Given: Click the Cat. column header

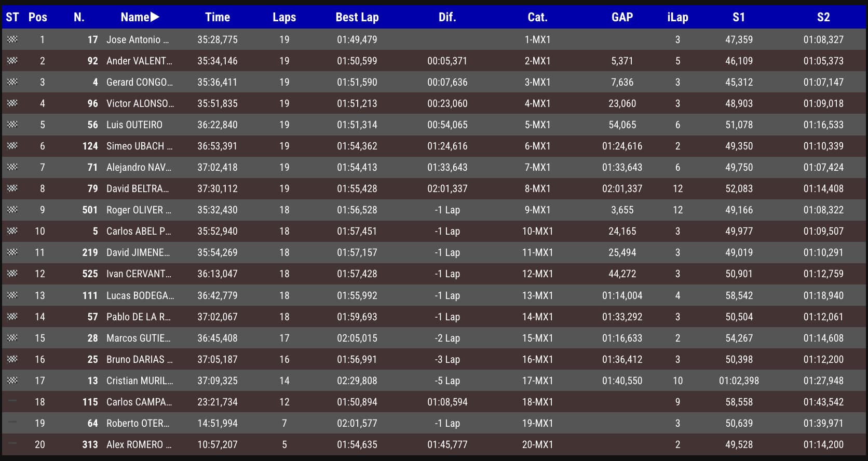Looking at the screenshot, I should pos(537,17).
